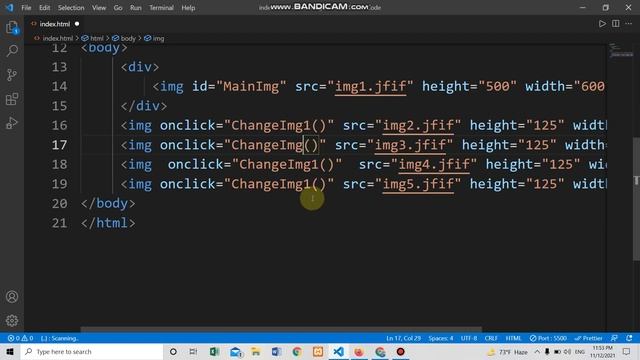The height and width of the screenshot is (360, 640).
Task: Click the minimap code overview
Action: point(621,51)
